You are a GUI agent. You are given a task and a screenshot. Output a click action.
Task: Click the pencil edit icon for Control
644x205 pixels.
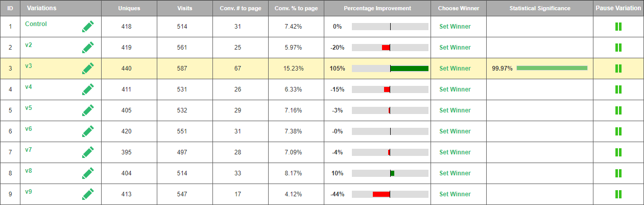pos(88,27)
